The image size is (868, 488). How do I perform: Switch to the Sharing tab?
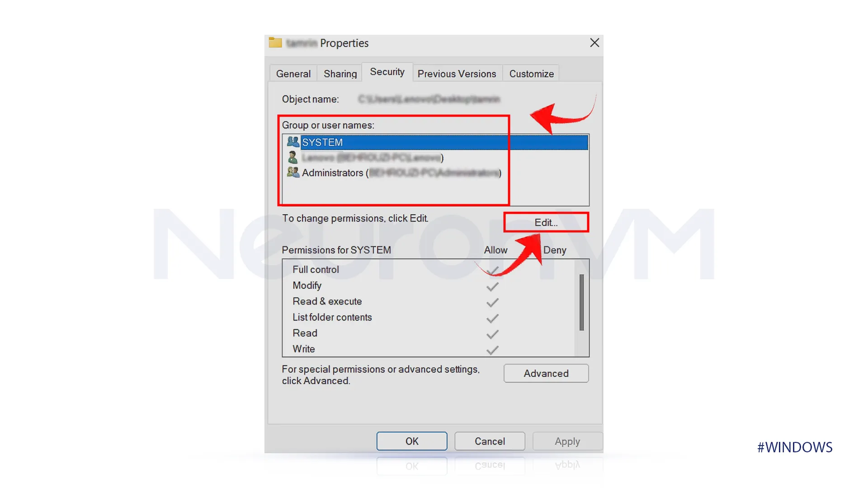point(340,73)
